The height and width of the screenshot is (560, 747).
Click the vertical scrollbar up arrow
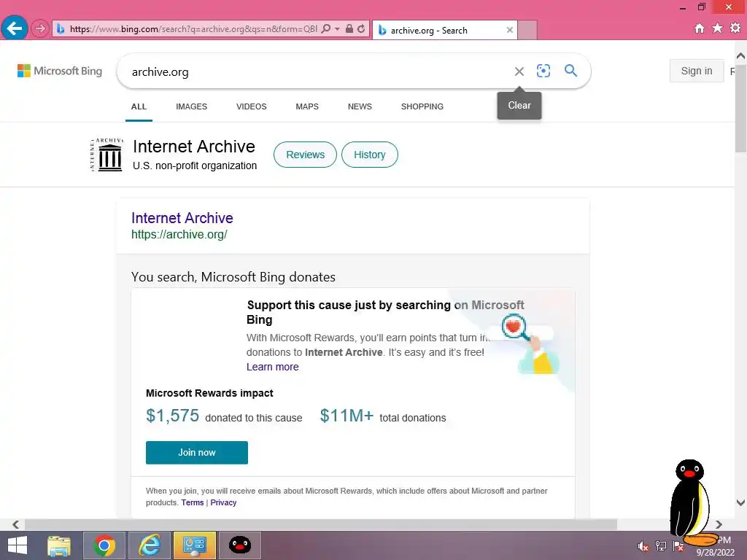(x=741, y=56)
